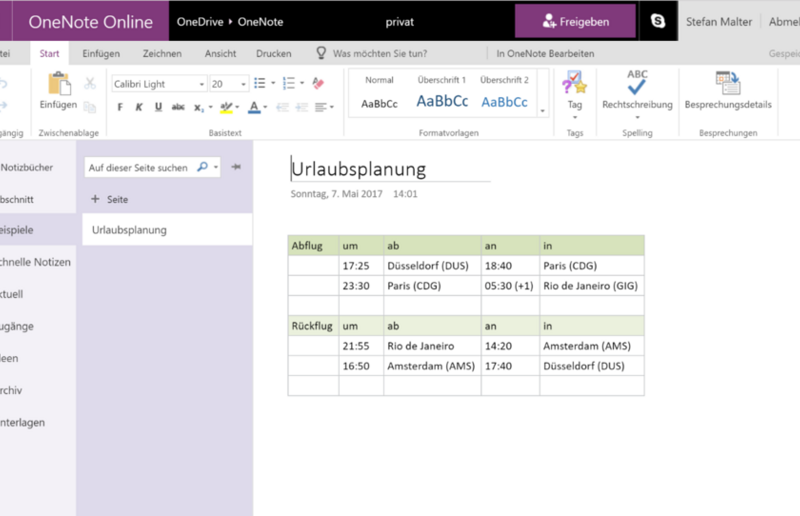Click the pin icon beside search box

tap(236, 167)
